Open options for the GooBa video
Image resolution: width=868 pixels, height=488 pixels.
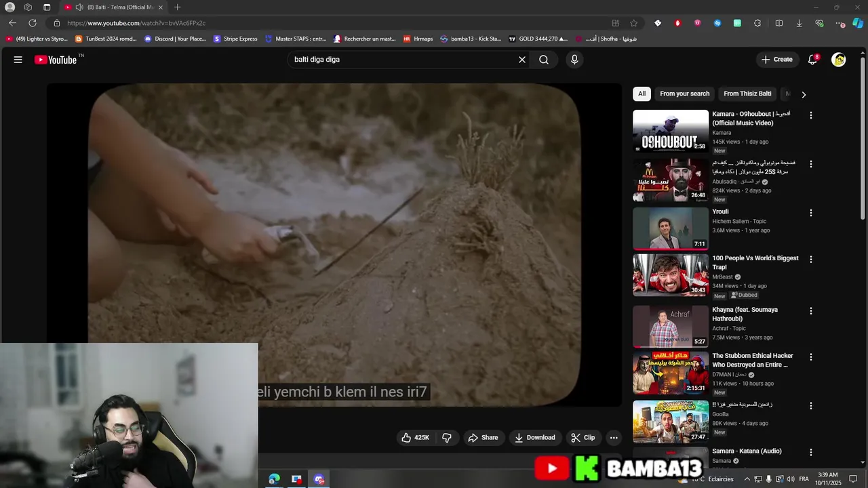(810, 405)
